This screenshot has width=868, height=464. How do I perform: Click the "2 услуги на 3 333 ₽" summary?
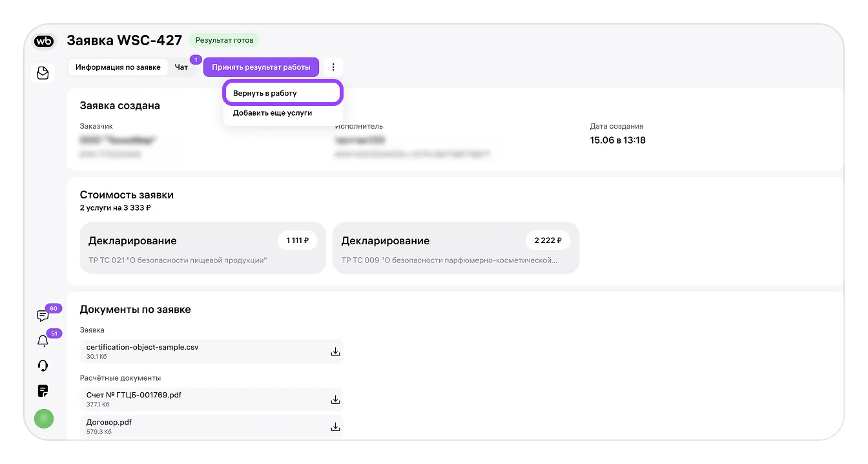coord(116,208)
